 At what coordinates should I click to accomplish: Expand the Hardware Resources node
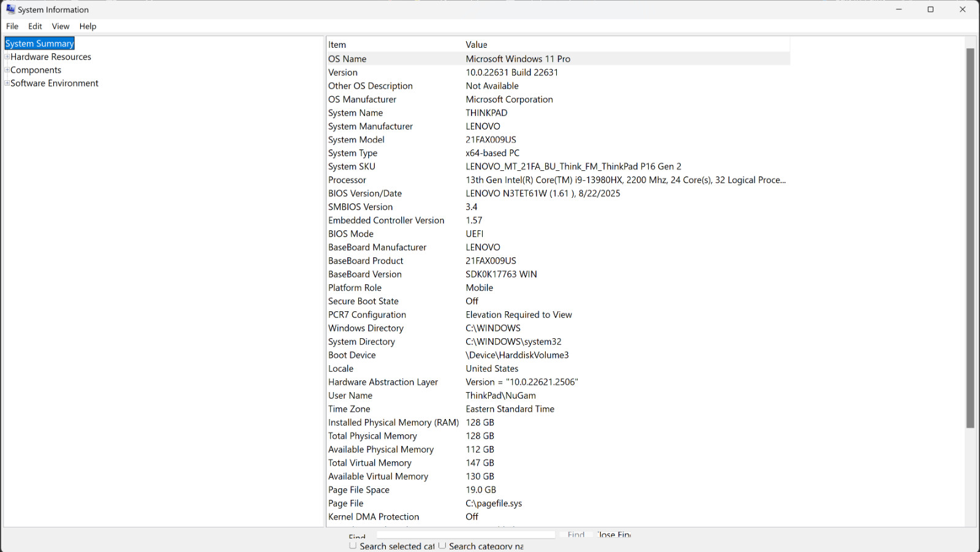coord(7,57)
